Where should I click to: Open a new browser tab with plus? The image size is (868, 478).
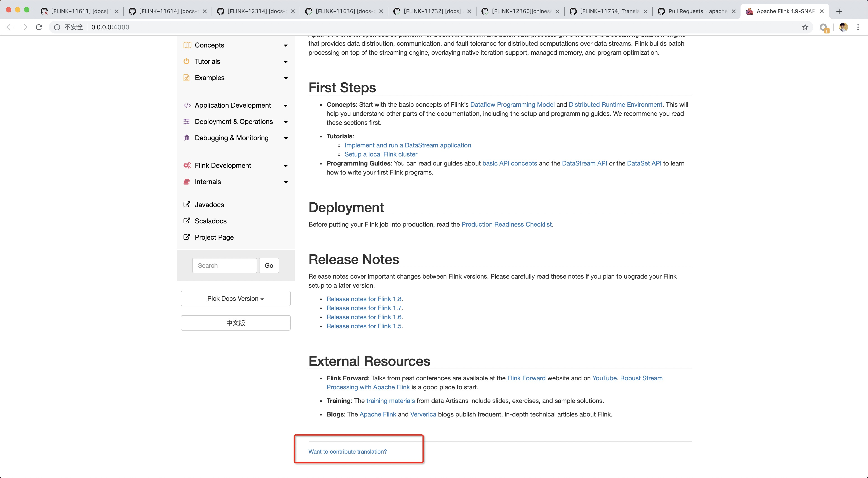[839, 11]
